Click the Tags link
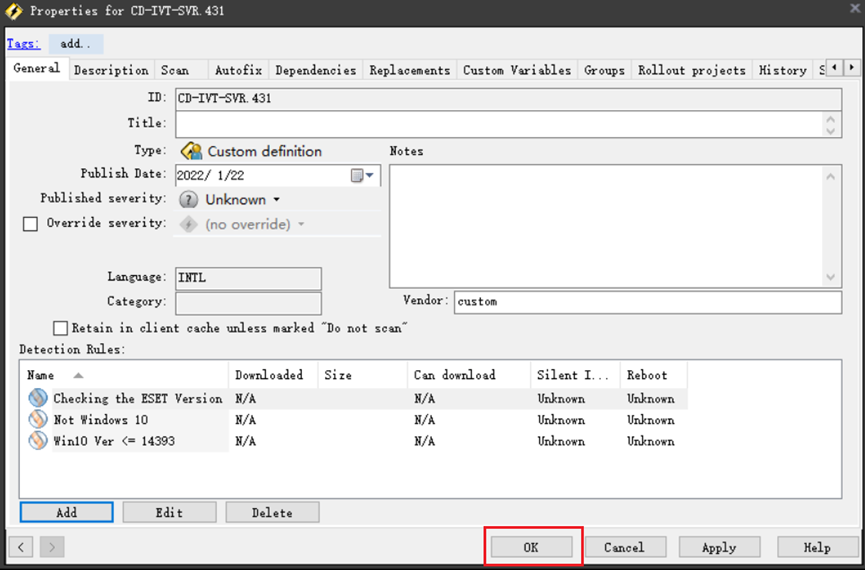The height and width of the screenshot is (570, 865). [23, 44]
